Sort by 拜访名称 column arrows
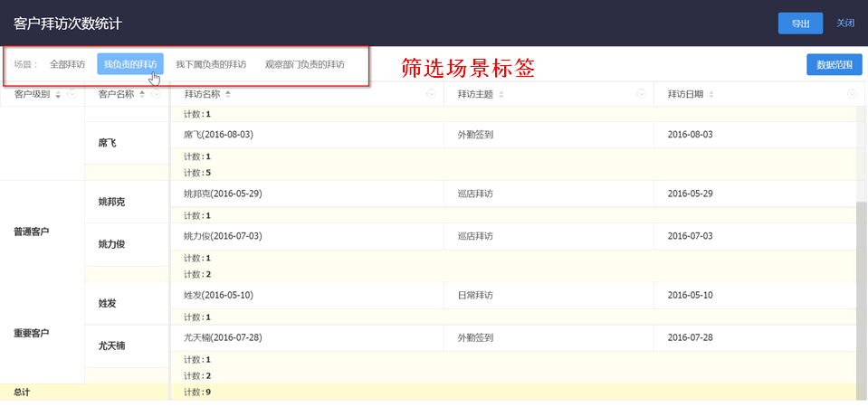 click(x=228, y=95)
